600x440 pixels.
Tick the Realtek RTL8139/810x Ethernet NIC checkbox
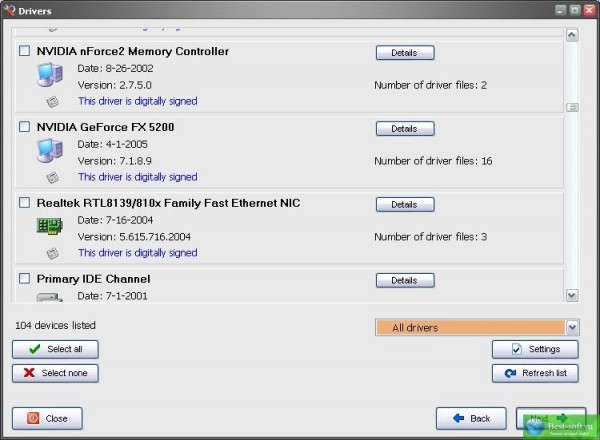[24, 202]
